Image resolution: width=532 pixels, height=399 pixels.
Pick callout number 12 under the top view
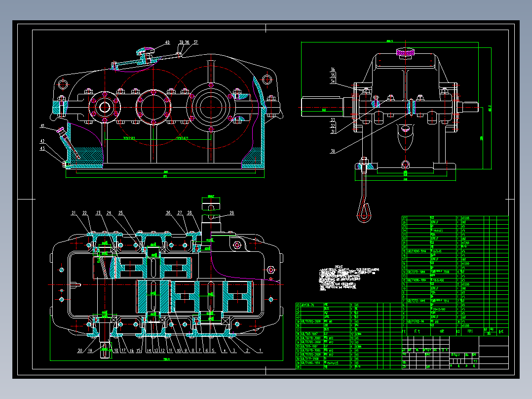162,351
